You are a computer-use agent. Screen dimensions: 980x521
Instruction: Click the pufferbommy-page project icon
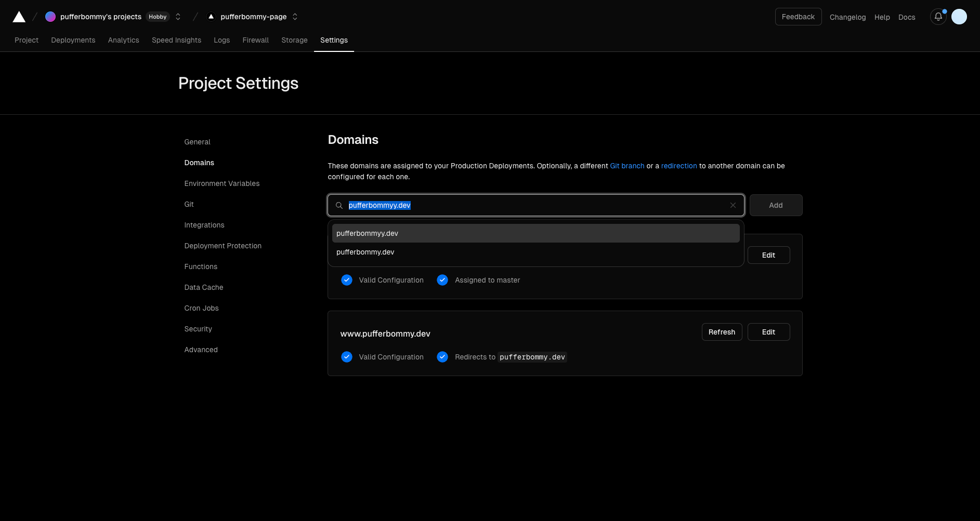211,17
